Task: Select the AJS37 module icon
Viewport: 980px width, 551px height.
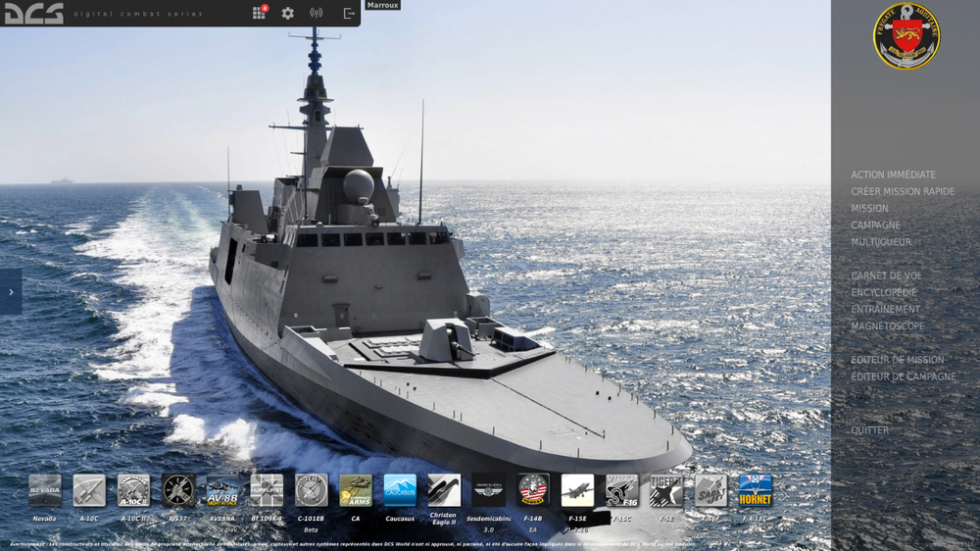Action: coord(178,489)
